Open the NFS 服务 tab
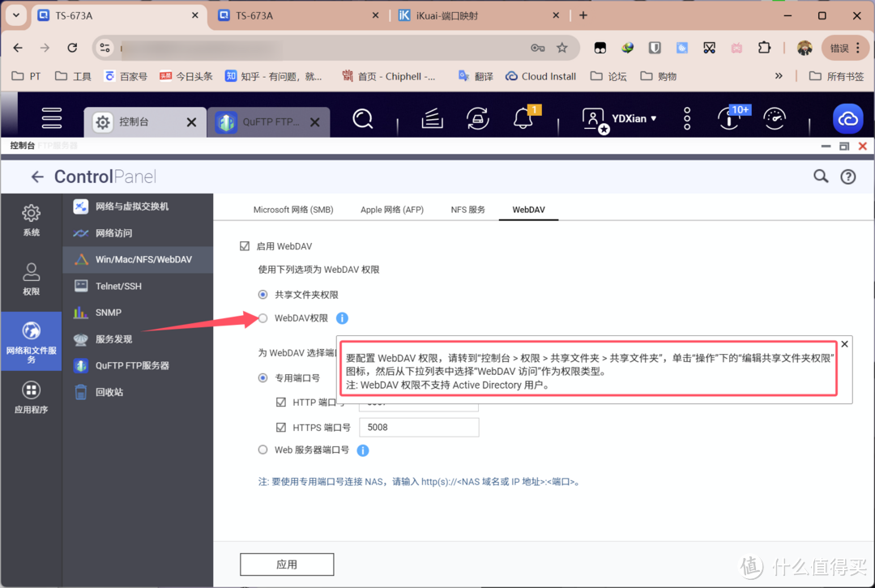The width and height of the screenshot is (875, 588). [467, 210]
